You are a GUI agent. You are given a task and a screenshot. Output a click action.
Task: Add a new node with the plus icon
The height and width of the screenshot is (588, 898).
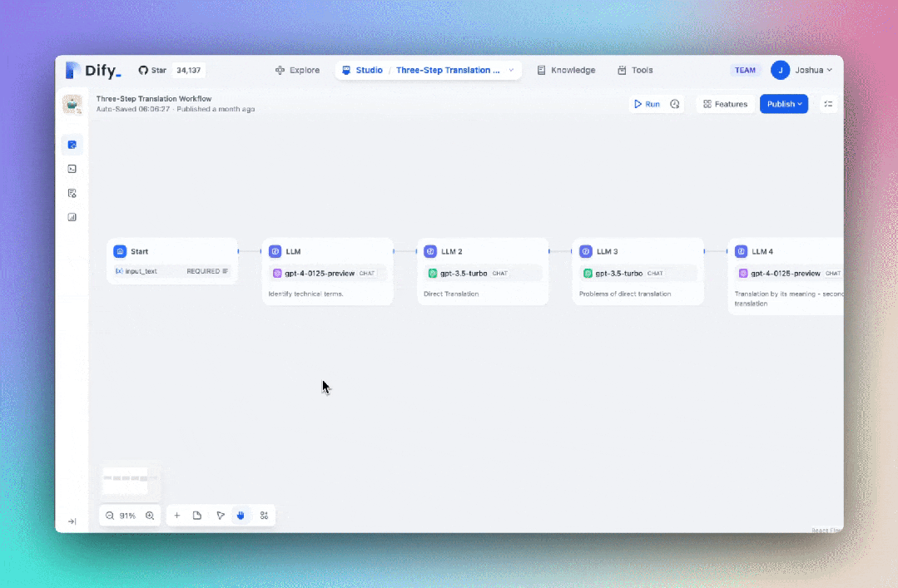176,516
